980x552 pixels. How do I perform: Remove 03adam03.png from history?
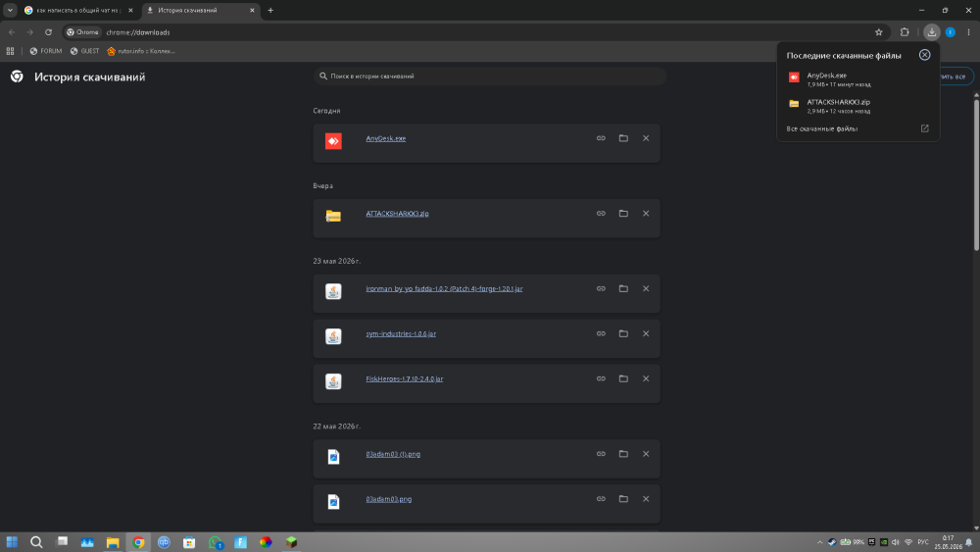[x=646, y=499]
